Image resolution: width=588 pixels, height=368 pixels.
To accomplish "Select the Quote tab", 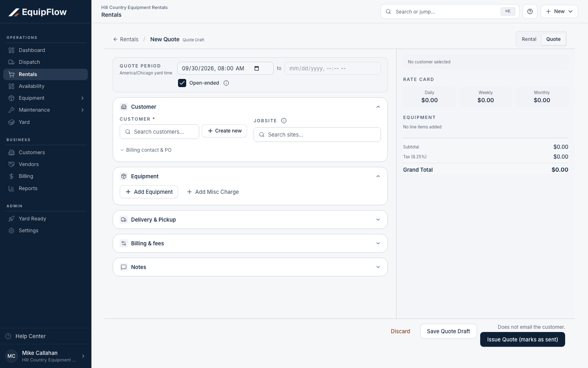I will pos(553,39).
